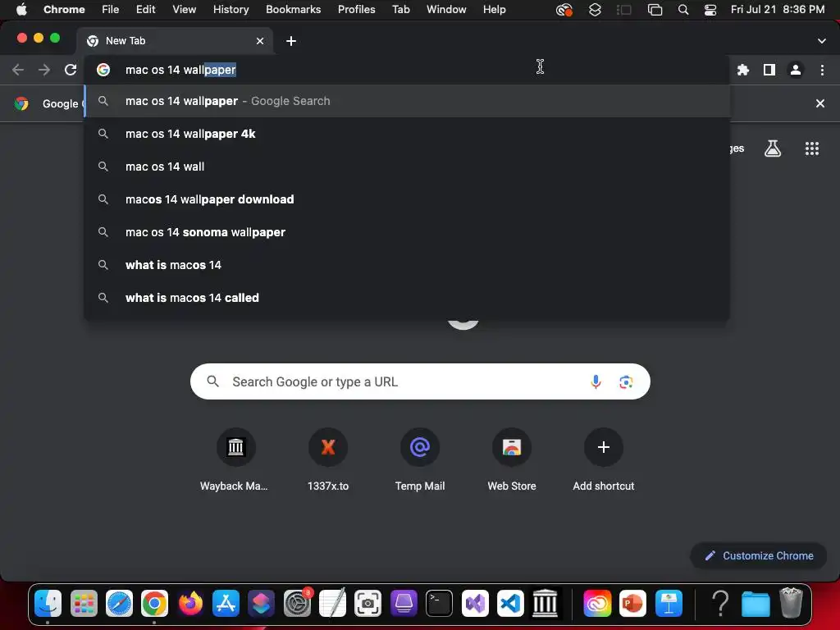Select suggestion what is macos 14 called
The height and width of the screenshot is (630, 840).
[x=407, y=297]
